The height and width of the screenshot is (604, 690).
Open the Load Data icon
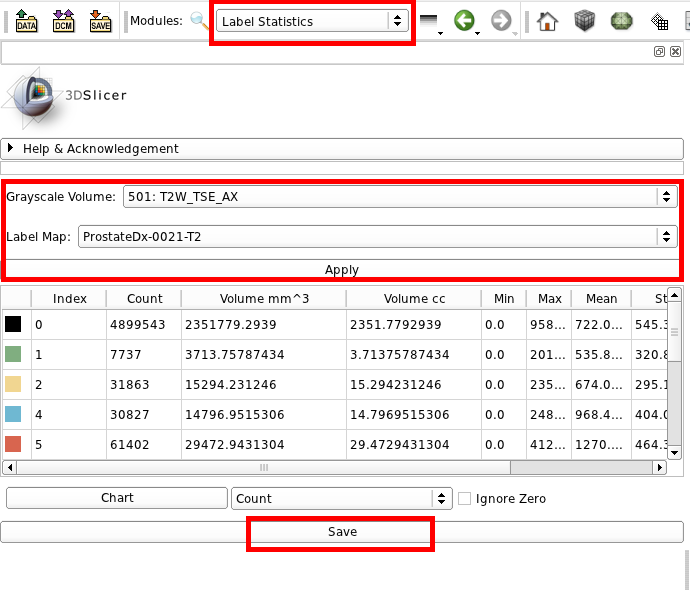coord(26,21)
